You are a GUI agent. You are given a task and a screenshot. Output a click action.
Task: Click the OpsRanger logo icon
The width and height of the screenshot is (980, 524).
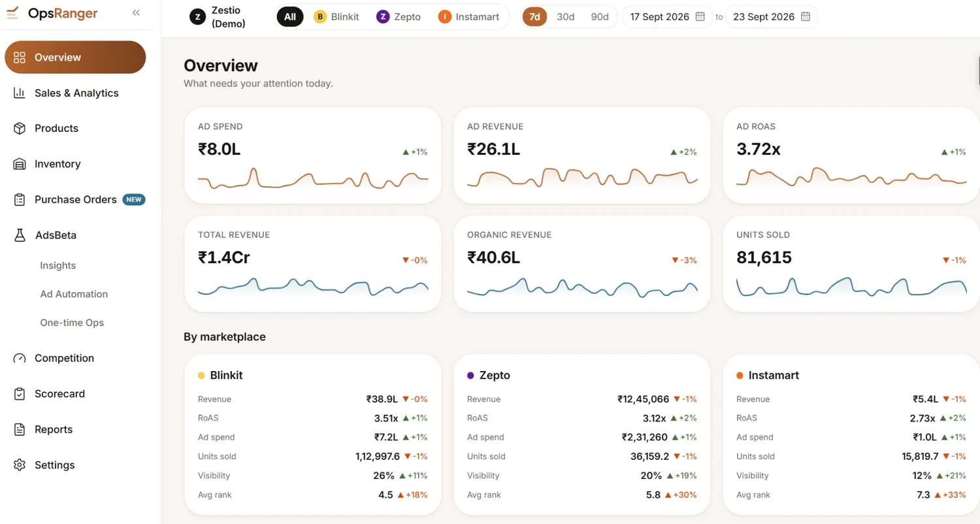[13, 13]
